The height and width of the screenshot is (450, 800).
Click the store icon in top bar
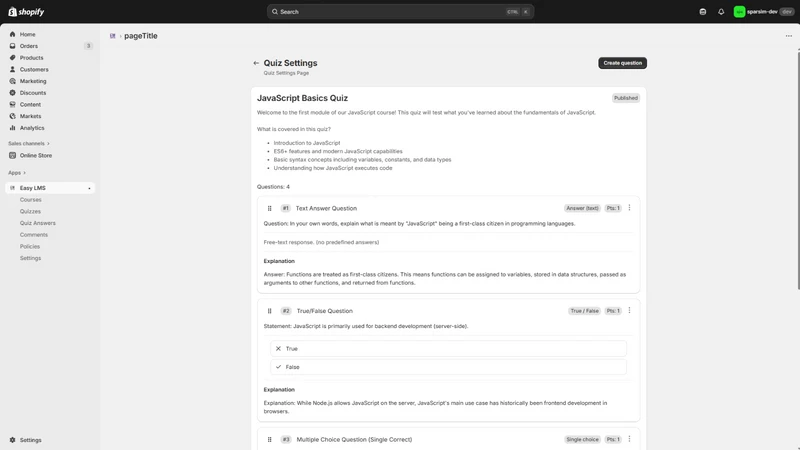pos(703,12)
